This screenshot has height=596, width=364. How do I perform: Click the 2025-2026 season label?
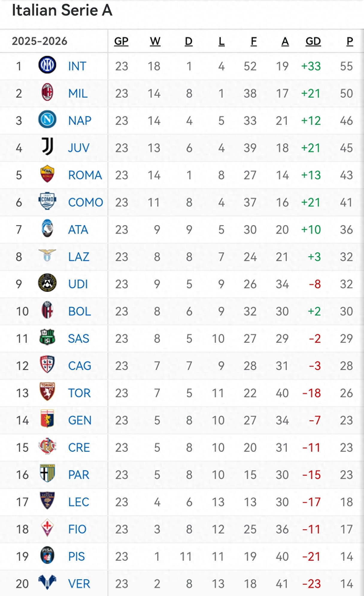[x=40, y=41]
